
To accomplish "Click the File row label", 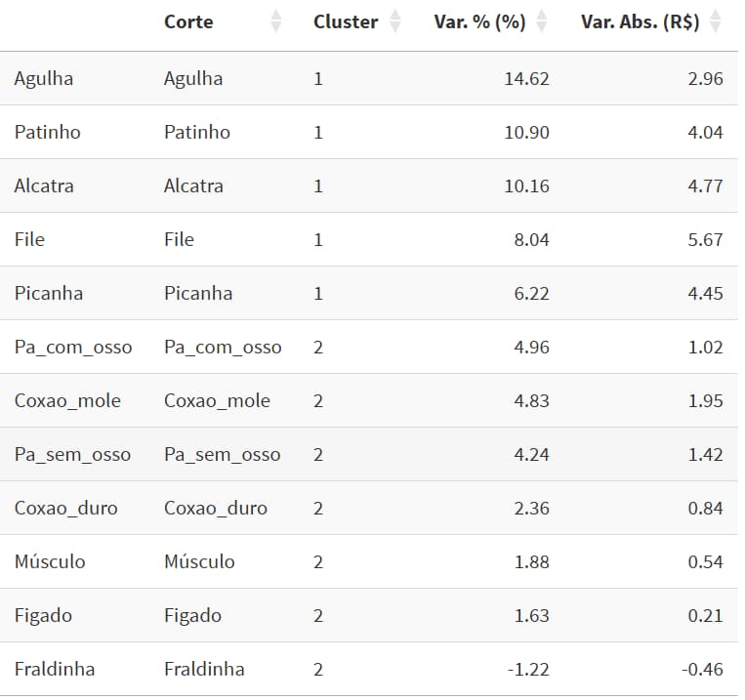I will 29,239.
